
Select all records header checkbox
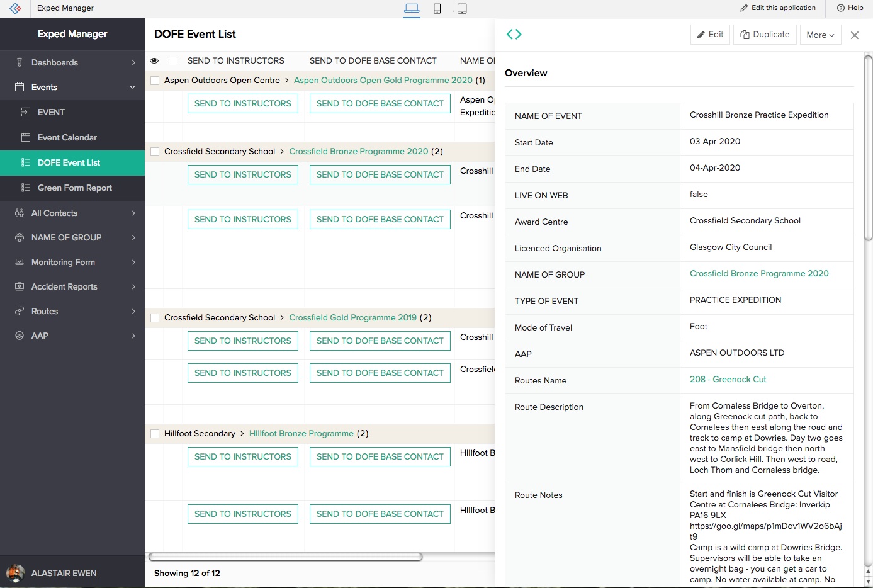(173, 61)
